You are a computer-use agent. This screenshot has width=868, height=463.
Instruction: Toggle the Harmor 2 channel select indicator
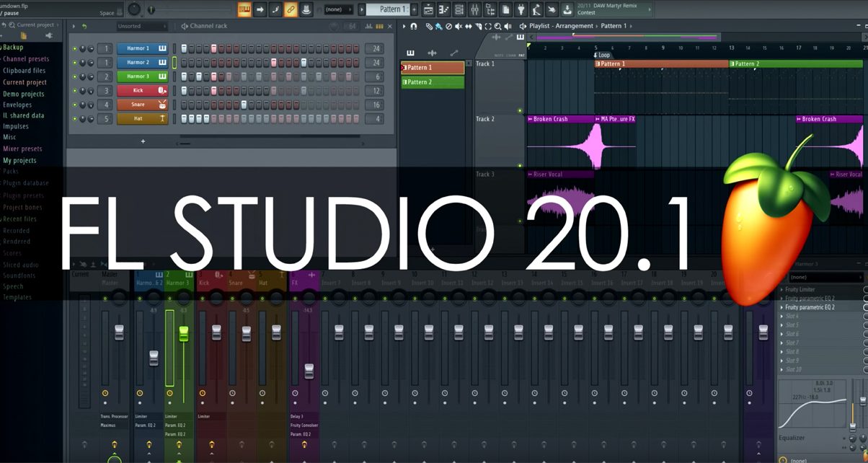pyautogui.click(x=174, y=63)
